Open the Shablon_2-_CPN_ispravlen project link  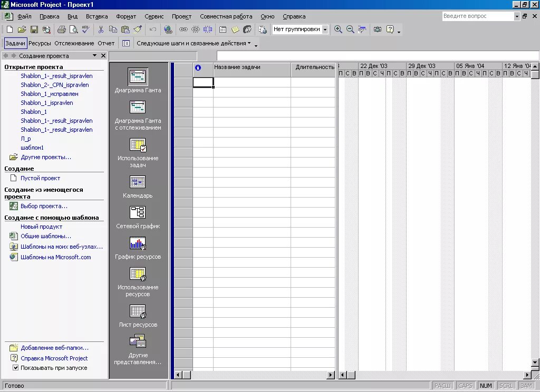tap(55, 85)
